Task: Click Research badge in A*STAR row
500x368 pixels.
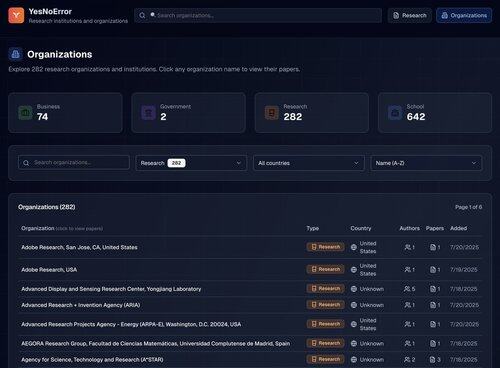Action: coord(326,359)
